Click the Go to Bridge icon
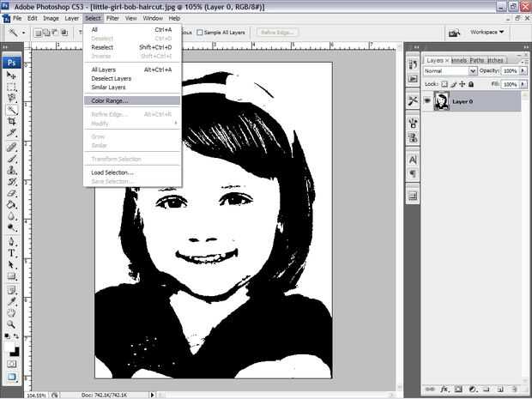This screenshot has height=399, width=532. (x=455, y=33)
